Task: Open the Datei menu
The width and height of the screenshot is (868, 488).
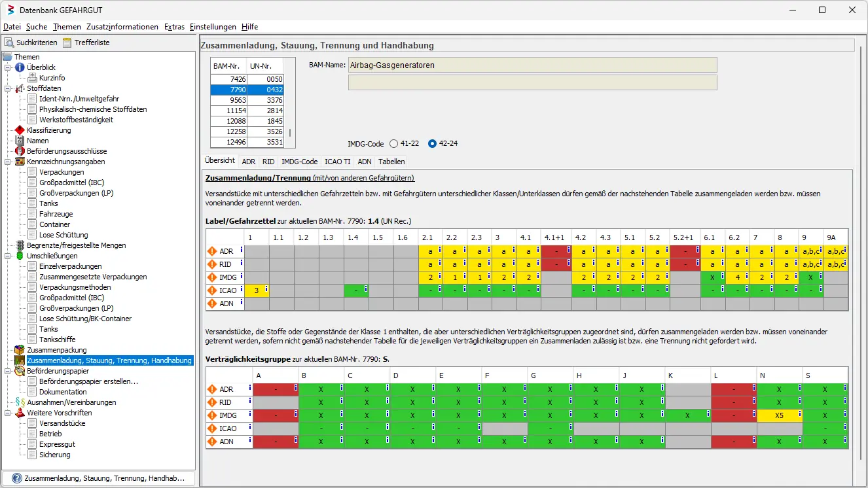Action: click(12, 27)
